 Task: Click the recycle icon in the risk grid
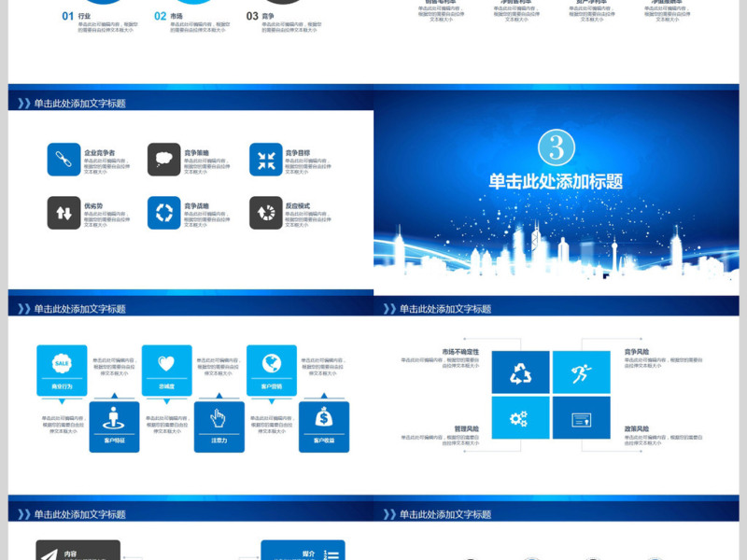(x=519, y=373)
